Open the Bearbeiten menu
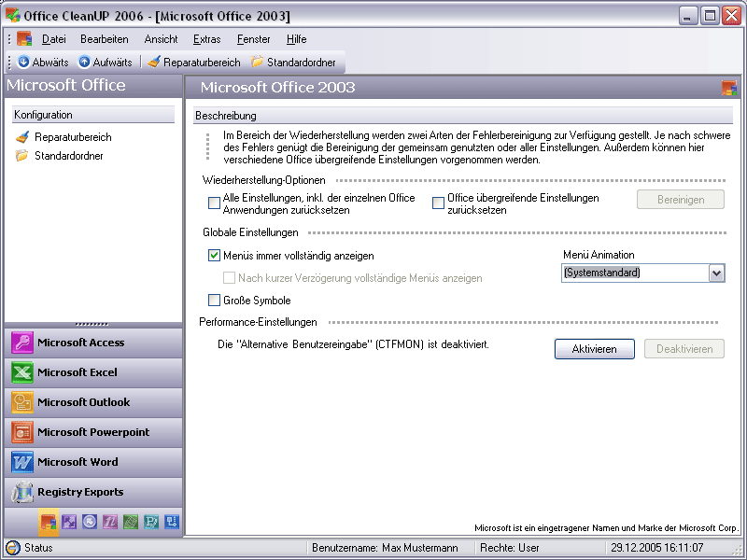Viewport: 747px width, 560px height. click(105, 39)
